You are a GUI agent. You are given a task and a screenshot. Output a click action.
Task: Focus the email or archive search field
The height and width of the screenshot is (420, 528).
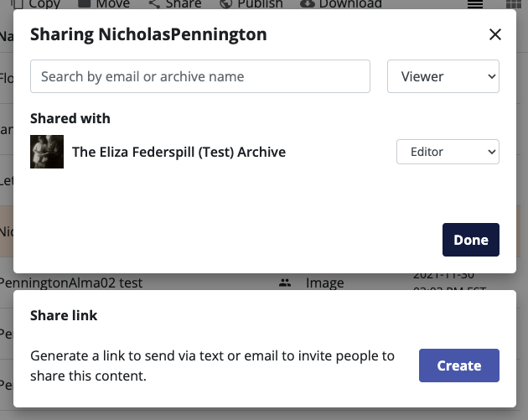click(x=200, y=76)
